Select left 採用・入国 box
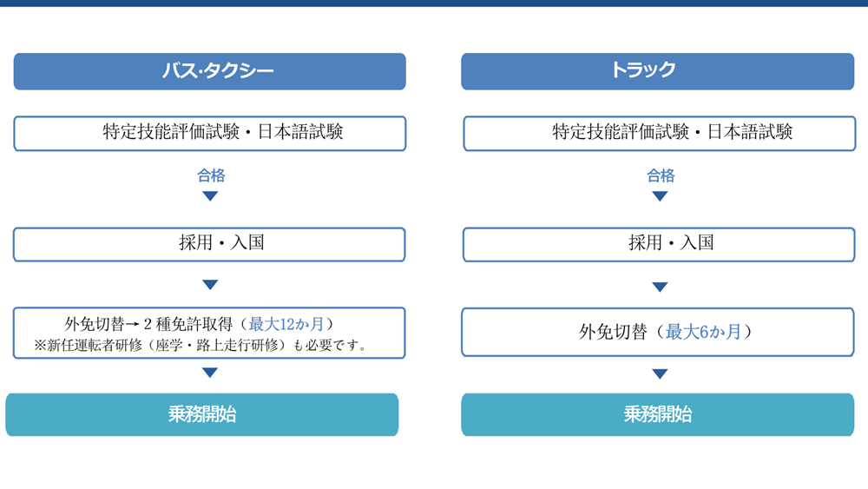868x489 pixels. tap(209, 244)
